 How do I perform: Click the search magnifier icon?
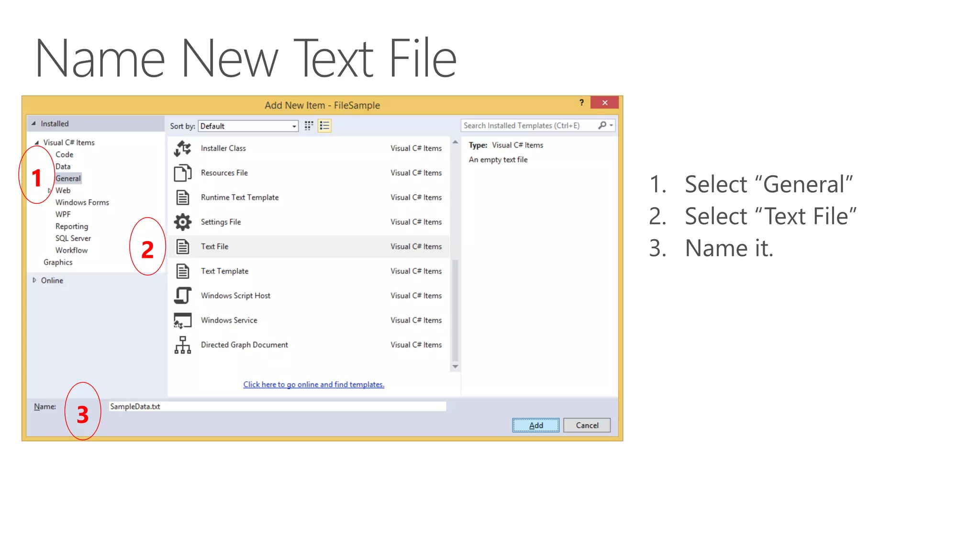(x=602, y=125)
